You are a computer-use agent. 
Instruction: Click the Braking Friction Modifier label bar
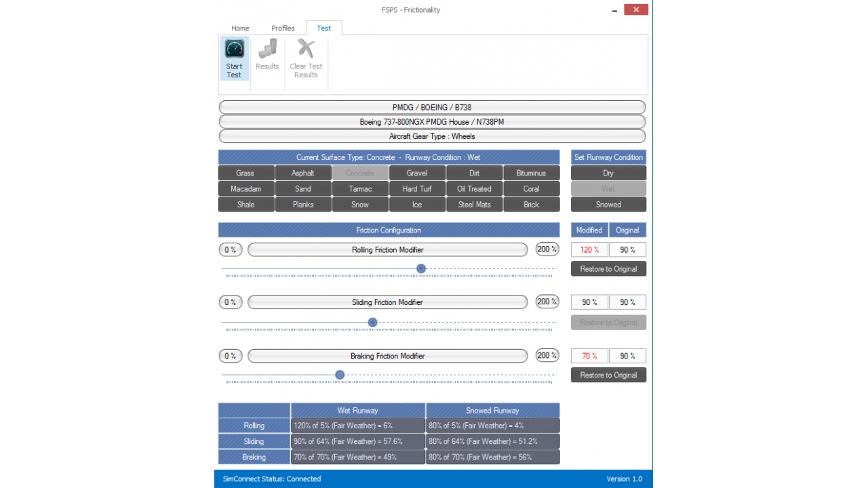[x=387, y=355]
